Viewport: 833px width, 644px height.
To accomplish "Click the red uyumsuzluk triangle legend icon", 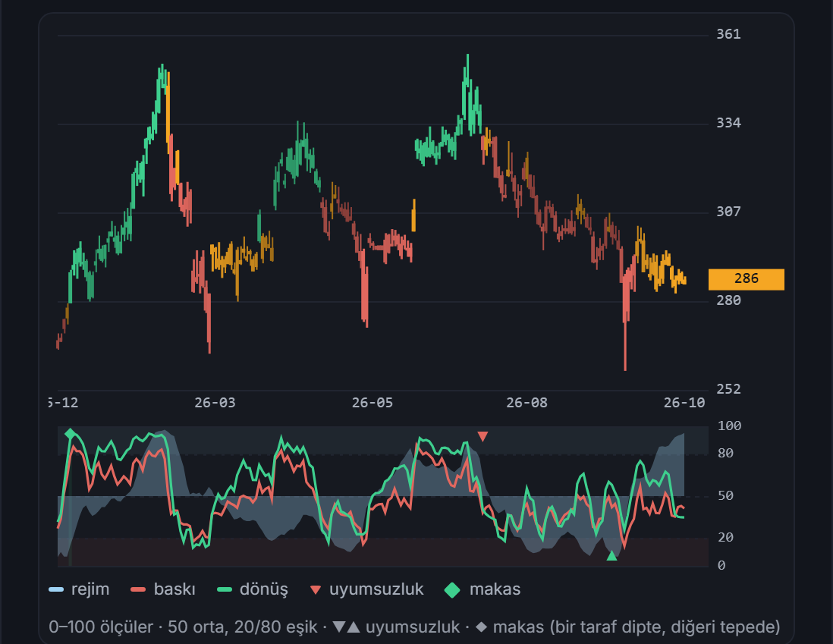I will click(316, 590).
